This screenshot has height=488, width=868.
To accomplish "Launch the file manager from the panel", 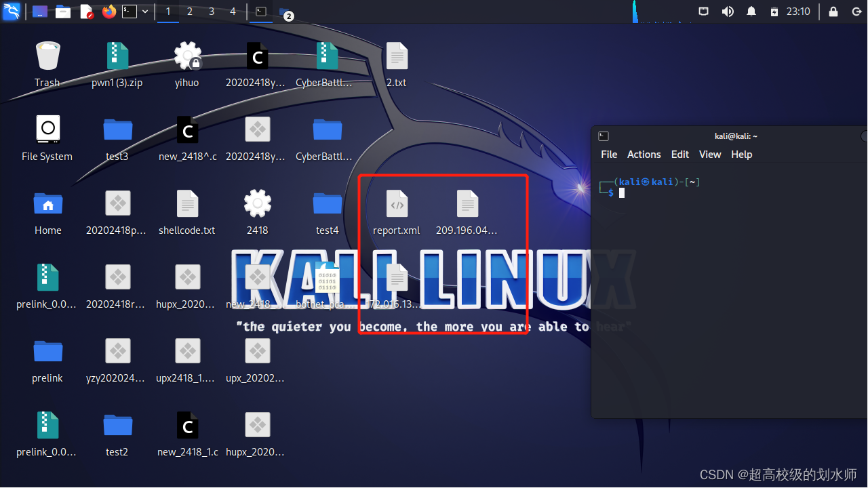I will pos(63,12).
